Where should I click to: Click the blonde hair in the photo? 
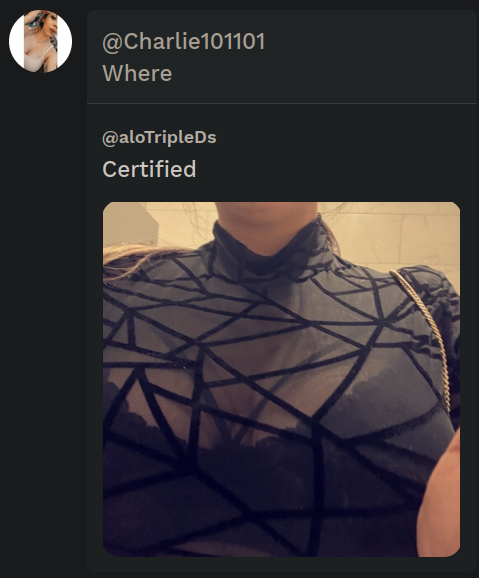point(147,258)
